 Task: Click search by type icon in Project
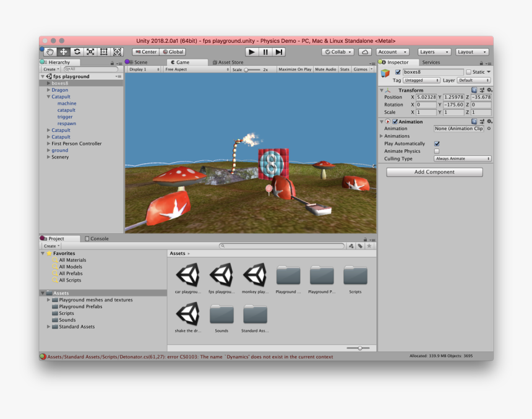click(x=351, y=246)
